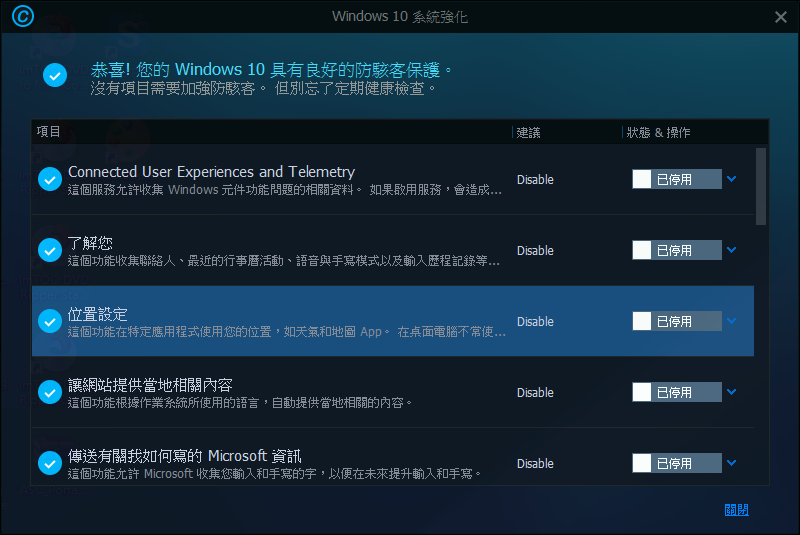The height and width of the screenshot is (535, 800).
Task: Click the 項目 column header
Action: pos(49,132)
